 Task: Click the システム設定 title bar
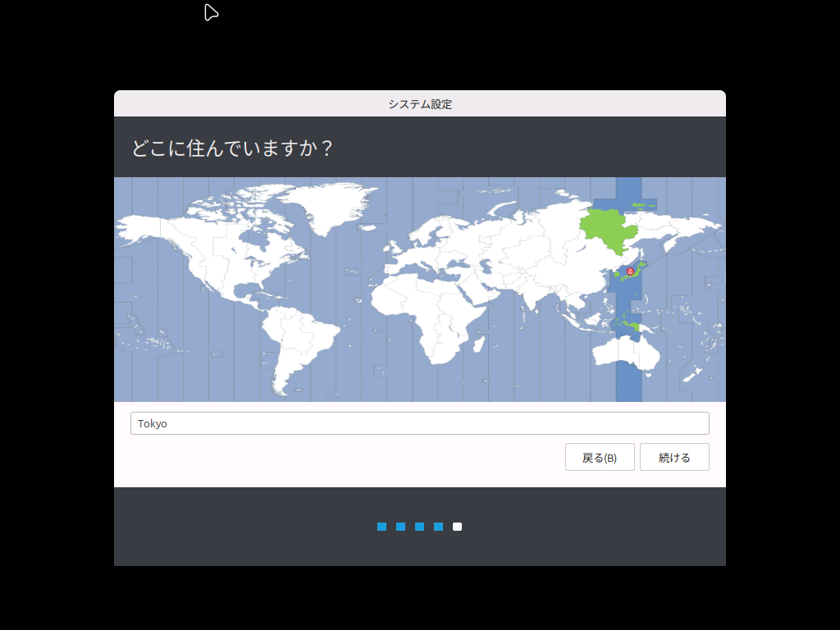click(420, 103)
